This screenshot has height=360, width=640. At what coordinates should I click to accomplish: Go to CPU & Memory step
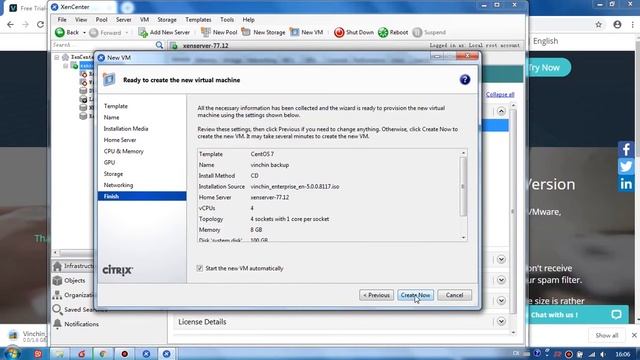123,151
